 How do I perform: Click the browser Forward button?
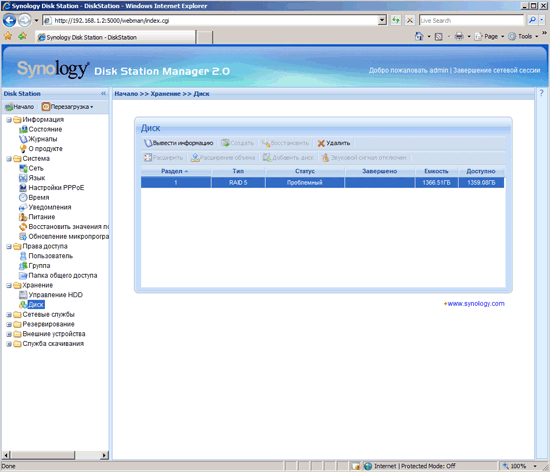tap(24, 20)
